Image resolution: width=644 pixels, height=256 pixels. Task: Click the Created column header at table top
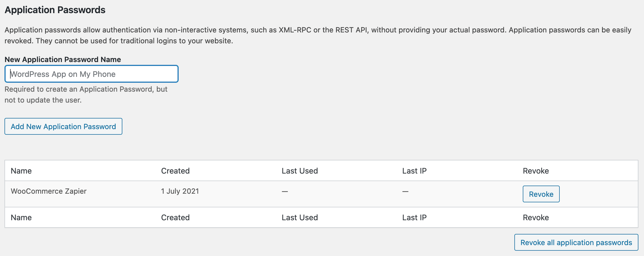pyautogui.click(x=175, y=171)
